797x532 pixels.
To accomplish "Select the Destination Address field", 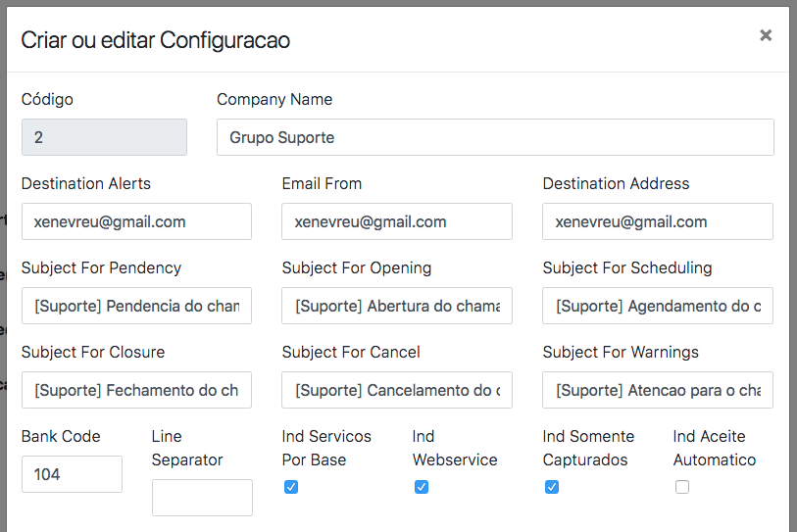I will pyautogui.click(x=658, y=221).
